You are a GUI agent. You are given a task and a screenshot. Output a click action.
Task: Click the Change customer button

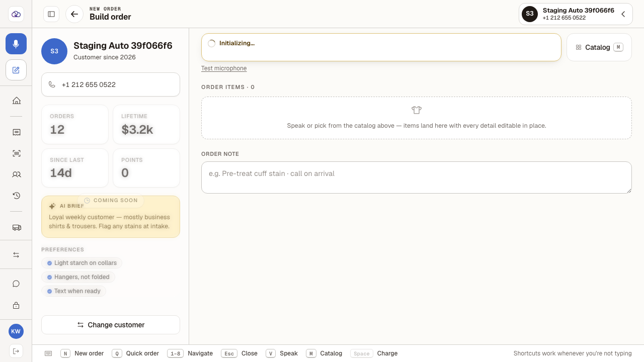coord(111,325)
